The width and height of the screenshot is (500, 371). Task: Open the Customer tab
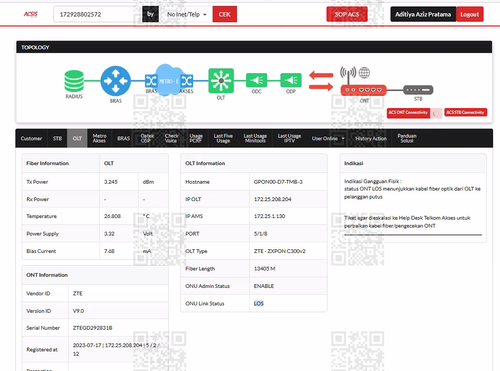click(31, 138)
